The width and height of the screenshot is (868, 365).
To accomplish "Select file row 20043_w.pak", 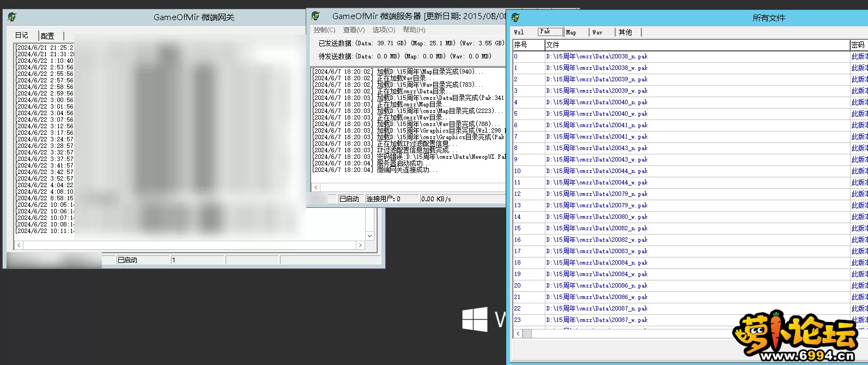I will 690,159.
